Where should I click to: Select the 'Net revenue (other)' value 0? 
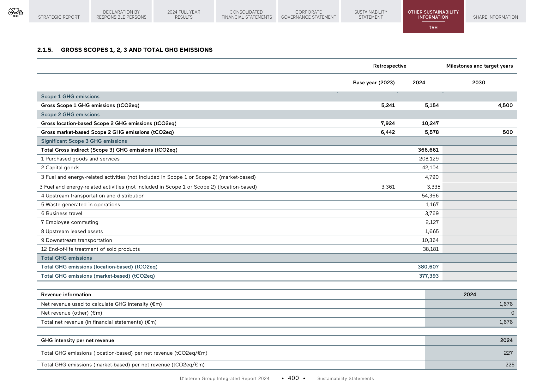pos(513,313)
